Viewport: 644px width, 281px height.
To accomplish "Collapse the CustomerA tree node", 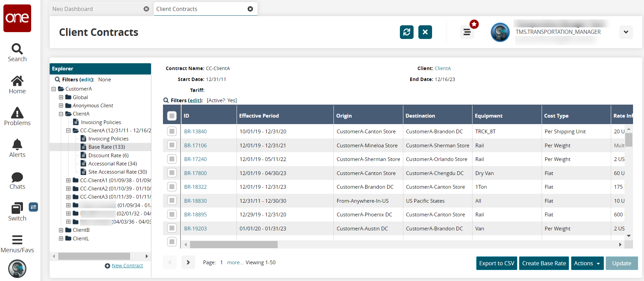I will point(53,89).
